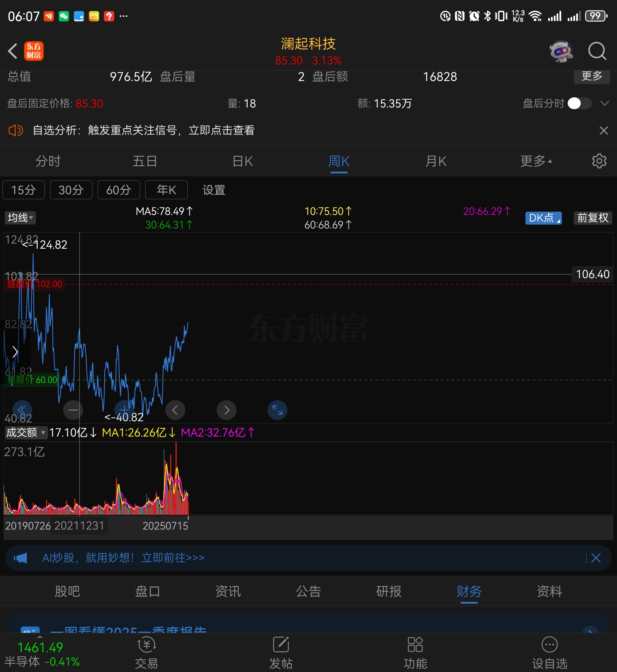Select the 年K period button
This screenshot has width=617, height=672.
[x=166, y=190]
